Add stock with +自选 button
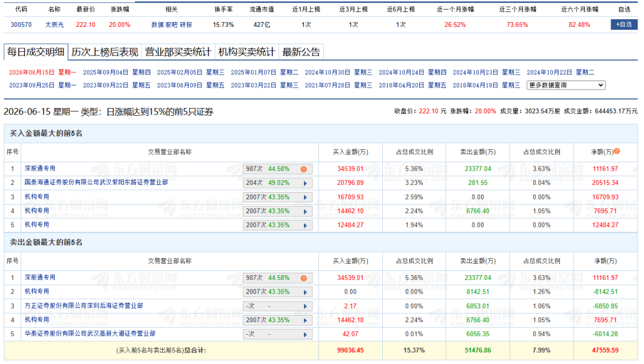Screen dimensions: 644x364 click(x=624, y=24)
